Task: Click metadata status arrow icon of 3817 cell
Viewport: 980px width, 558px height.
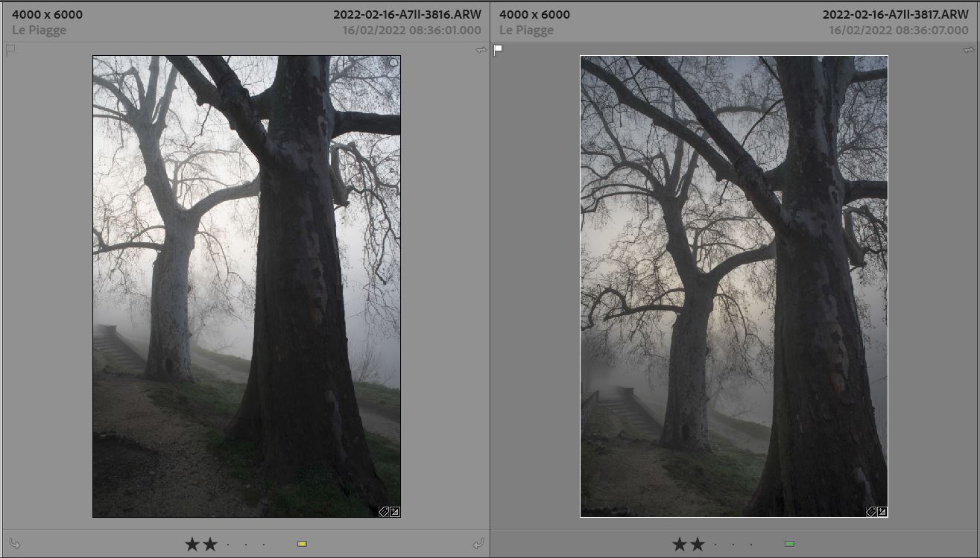Action: click(x=968, y=50)
